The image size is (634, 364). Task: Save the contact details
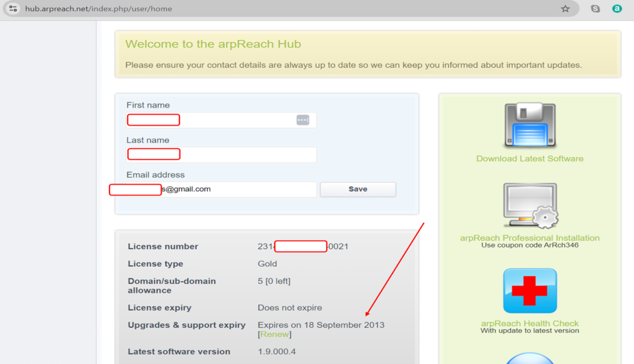coord(358,189)
